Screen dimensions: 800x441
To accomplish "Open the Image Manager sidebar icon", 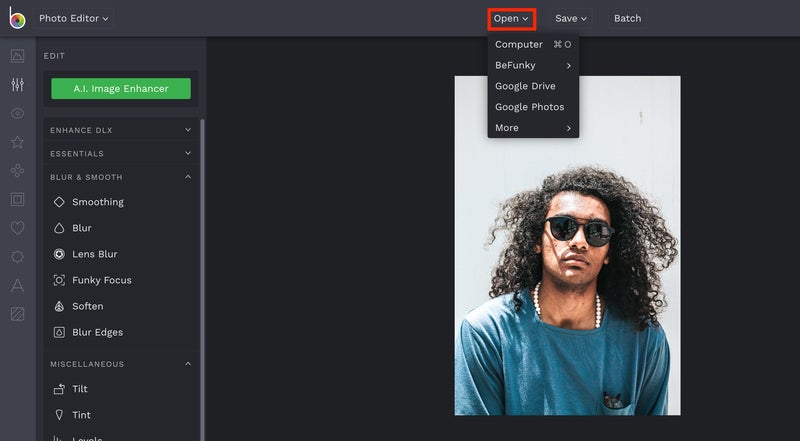I will pos(17,56).
